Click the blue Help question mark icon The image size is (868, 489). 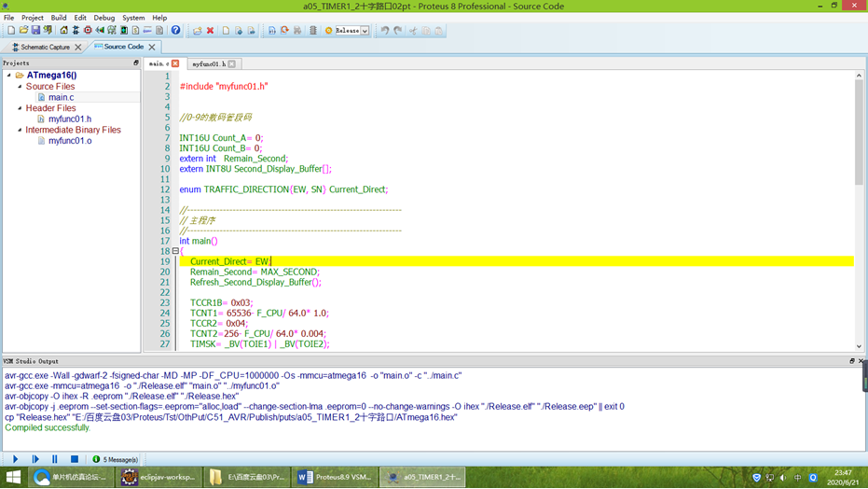point(175,31)
